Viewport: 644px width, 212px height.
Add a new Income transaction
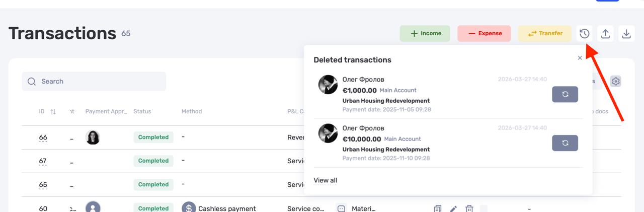click(425, 34)
